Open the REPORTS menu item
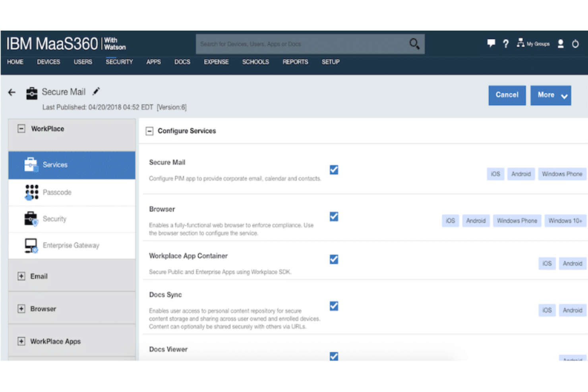 pyautogui.click(x=295, y=62)
